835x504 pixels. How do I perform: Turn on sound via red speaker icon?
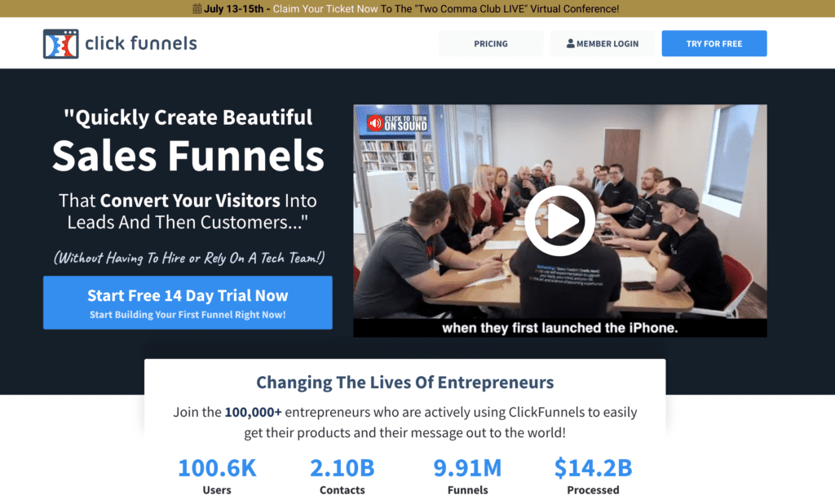375,124
